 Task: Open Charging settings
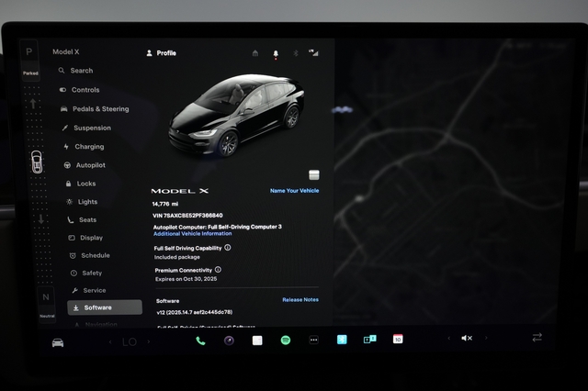point(84,147)
